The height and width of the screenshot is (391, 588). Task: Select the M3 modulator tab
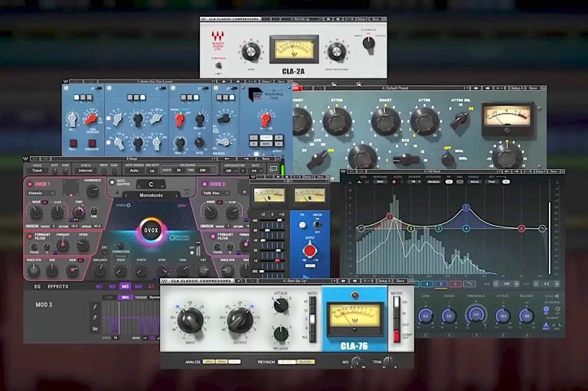(x=126, y=286)
